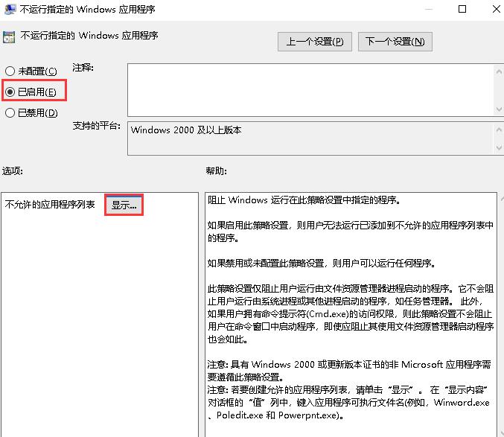Click help note mentioning Winword.exe
This screenshot has width=504, height=437.
pyautogui.click(x=348, y=402)
